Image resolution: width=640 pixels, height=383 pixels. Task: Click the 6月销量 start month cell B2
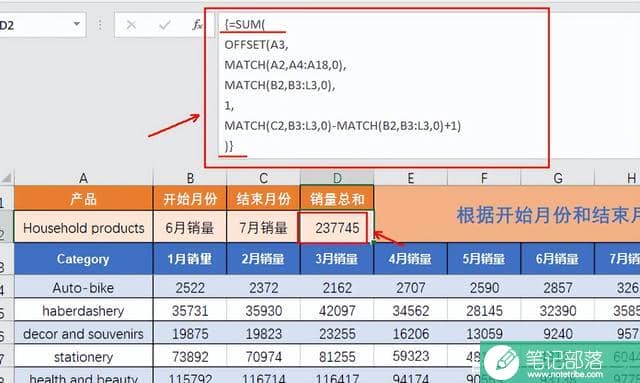pos(190,228)
